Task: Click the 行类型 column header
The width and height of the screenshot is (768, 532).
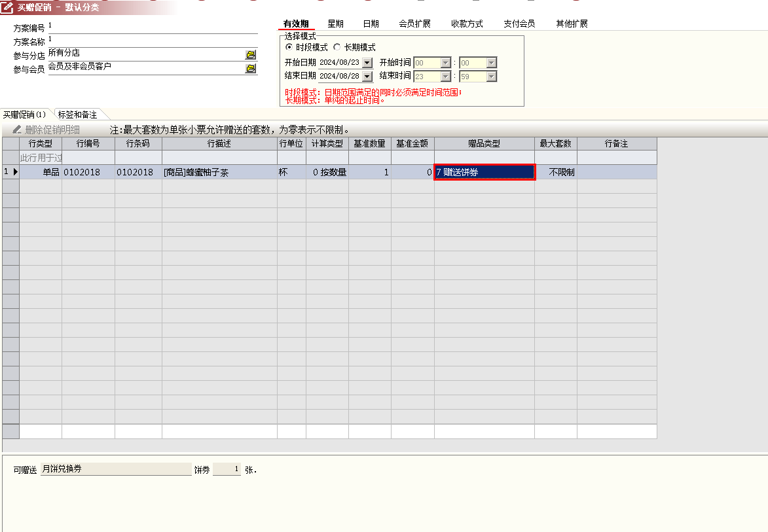Action: (40, 143)
